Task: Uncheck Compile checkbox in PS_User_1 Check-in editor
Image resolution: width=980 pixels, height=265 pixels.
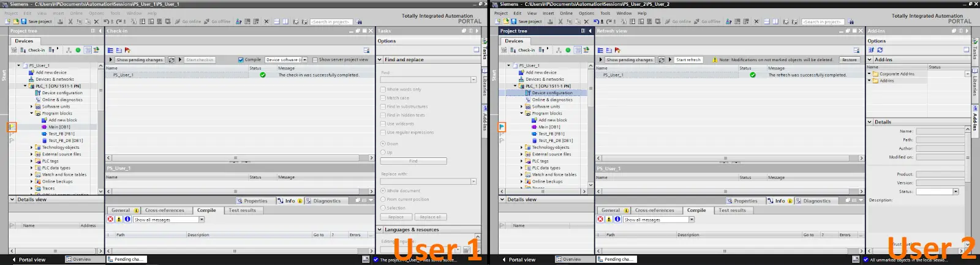Action: pos(241,60)
